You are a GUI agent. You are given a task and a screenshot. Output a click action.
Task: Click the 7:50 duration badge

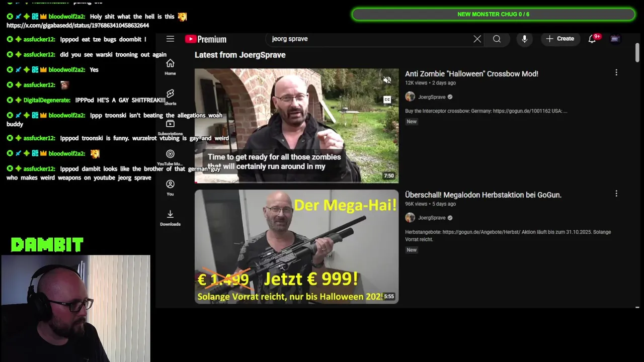[389, 176]
